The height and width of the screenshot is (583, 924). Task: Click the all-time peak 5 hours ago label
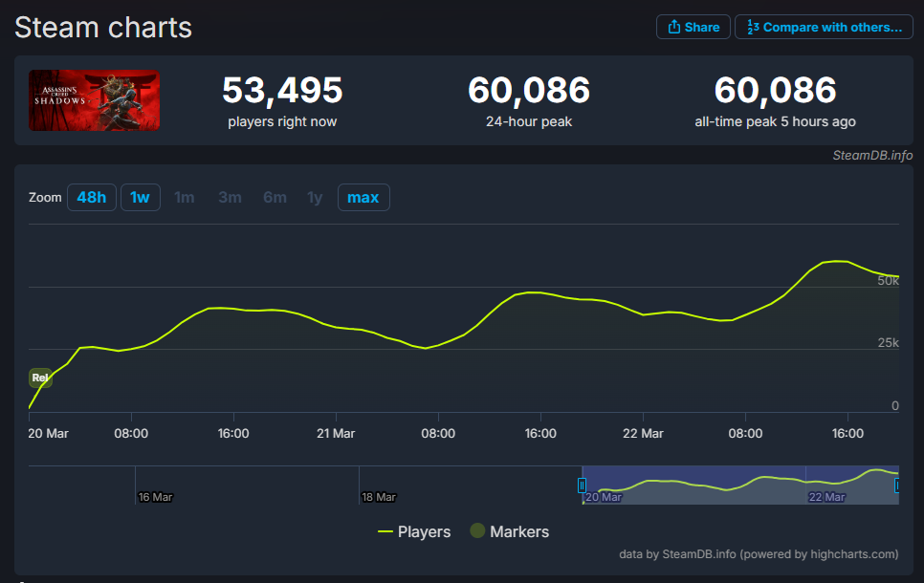pyautogui.click(x=775, y=122)
